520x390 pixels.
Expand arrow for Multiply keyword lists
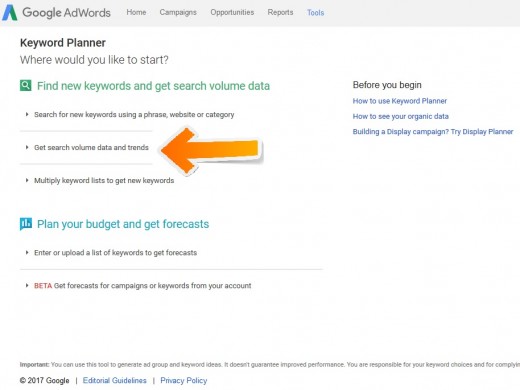coord(27,180)
